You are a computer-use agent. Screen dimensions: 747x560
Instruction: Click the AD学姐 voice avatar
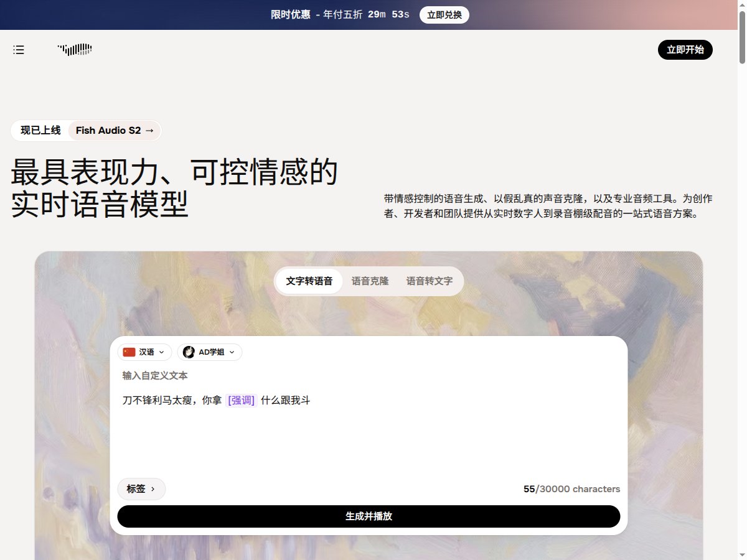(189, 352)
